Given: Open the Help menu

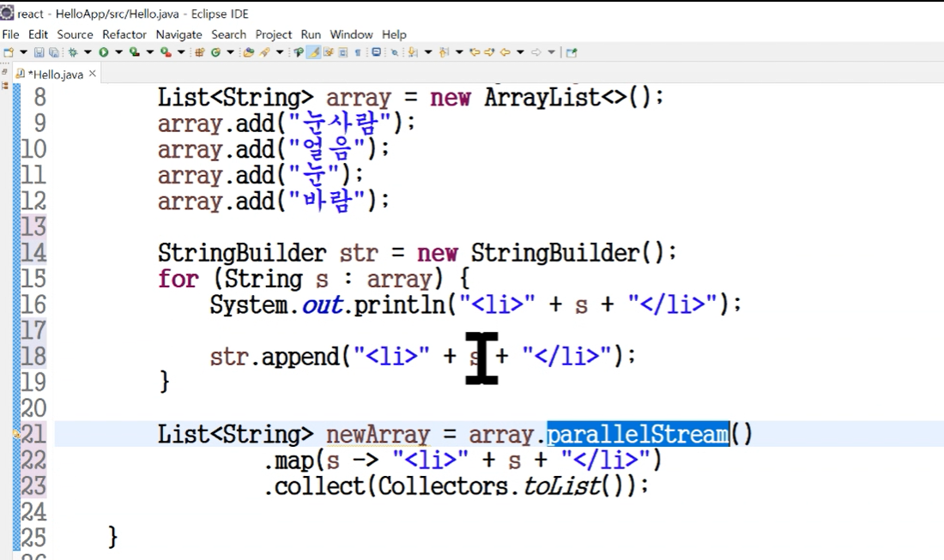Looking at the screenshot, I should pos(395,34).
